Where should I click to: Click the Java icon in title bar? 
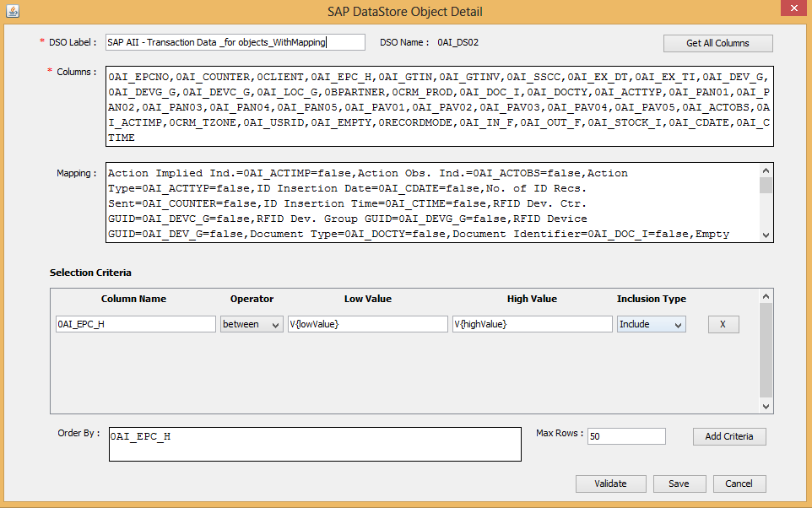pos(11,11)
